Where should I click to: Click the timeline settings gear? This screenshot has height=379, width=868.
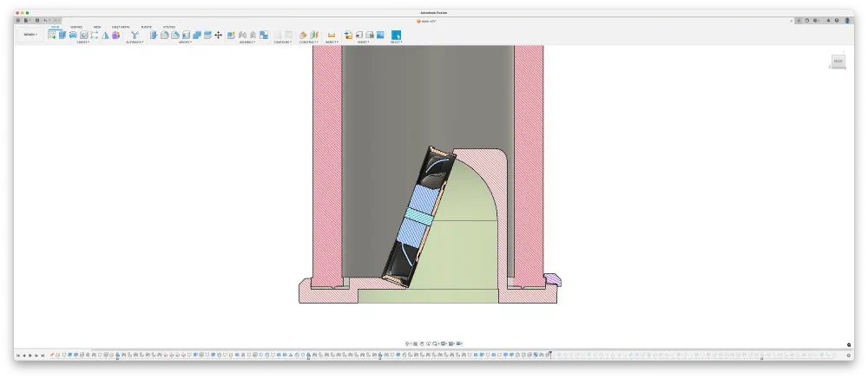pos(849,356)
